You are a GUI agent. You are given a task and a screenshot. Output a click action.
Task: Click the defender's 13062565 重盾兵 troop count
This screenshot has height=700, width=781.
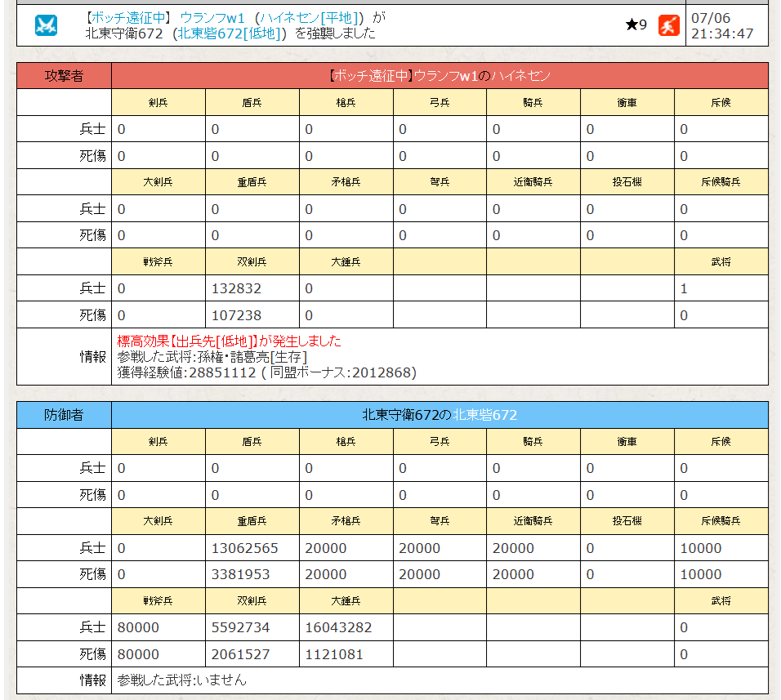click(245, 548)
